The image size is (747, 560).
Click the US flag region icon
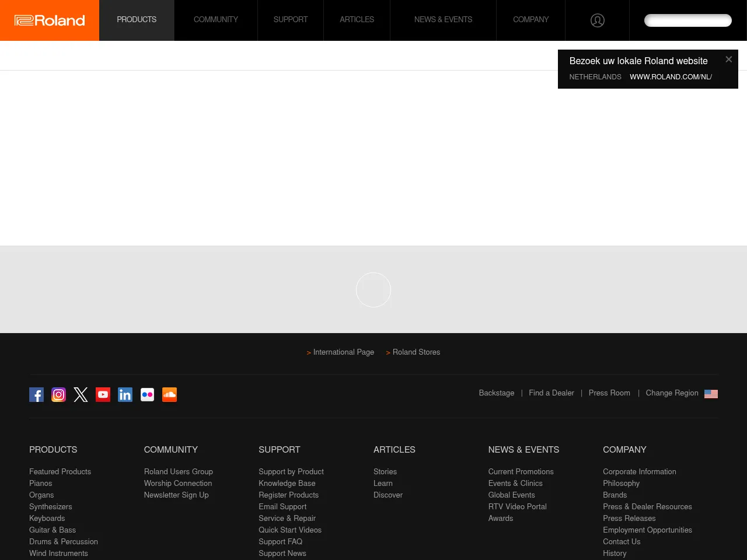point(711,394)
